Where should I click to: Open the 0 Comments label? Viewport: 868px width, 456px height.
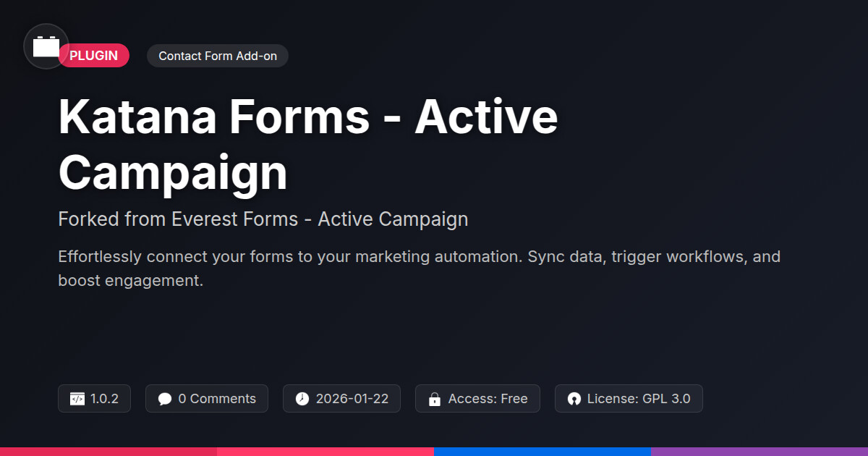pyautogui.click(x=217, y=399)
